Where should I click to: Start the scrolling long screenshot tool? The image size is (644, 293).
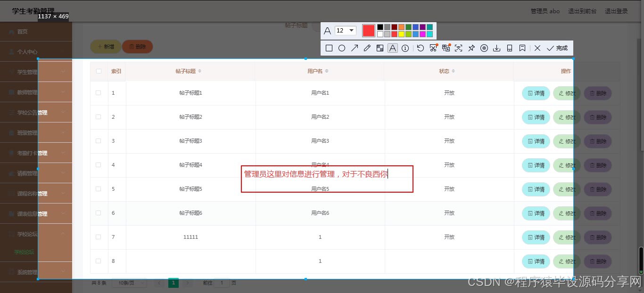pyautogui.click(x=433, y=48)
